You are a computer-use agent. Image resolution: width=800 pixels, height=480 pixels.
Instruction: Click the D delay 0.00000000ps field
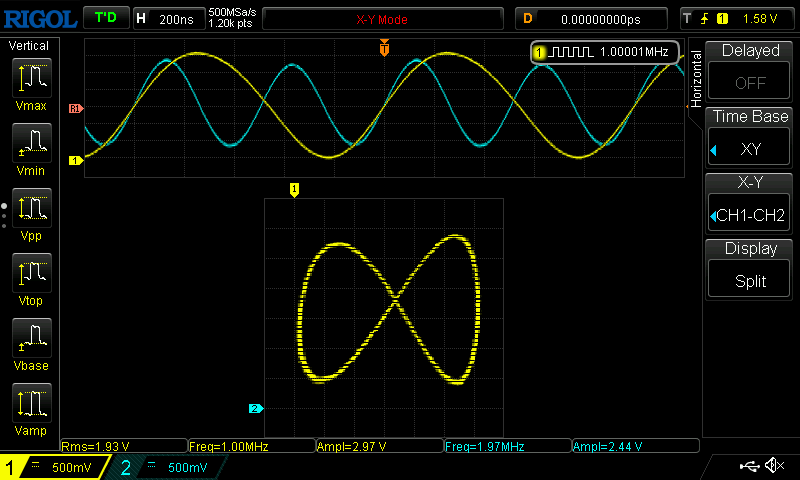[591, 19]
